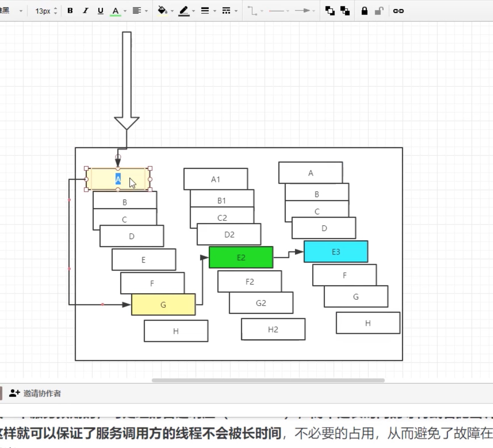Lock the selected shape

tap(364, 11)
